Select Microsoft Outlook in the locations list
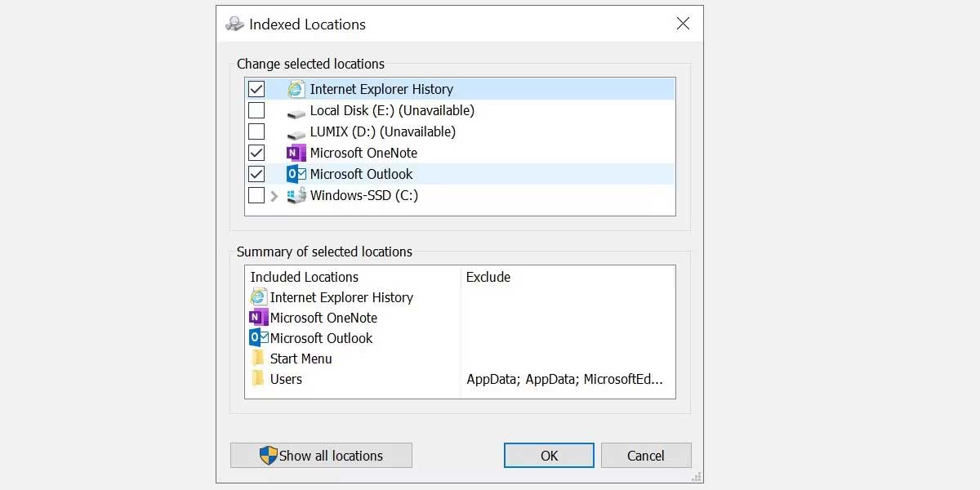Viewport: 980px width, 490px height. (x=361, y=174)
